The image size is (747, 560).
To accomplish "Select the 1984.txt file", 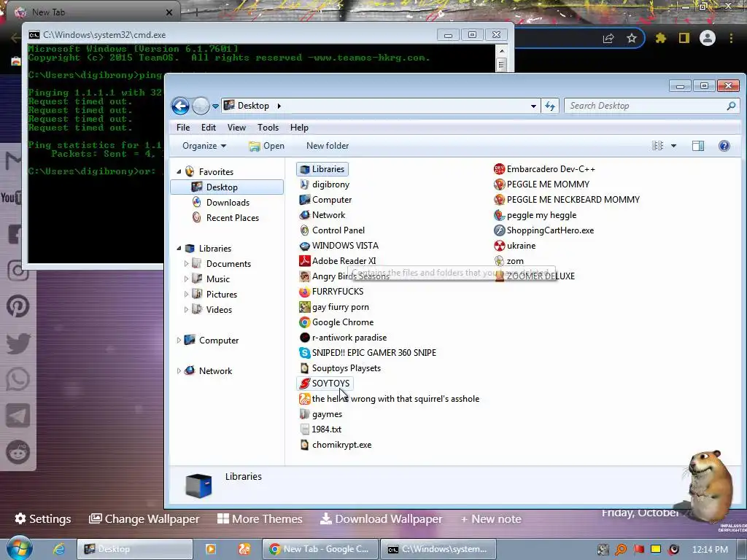I will pyautogui.click(x=321, y=429).
